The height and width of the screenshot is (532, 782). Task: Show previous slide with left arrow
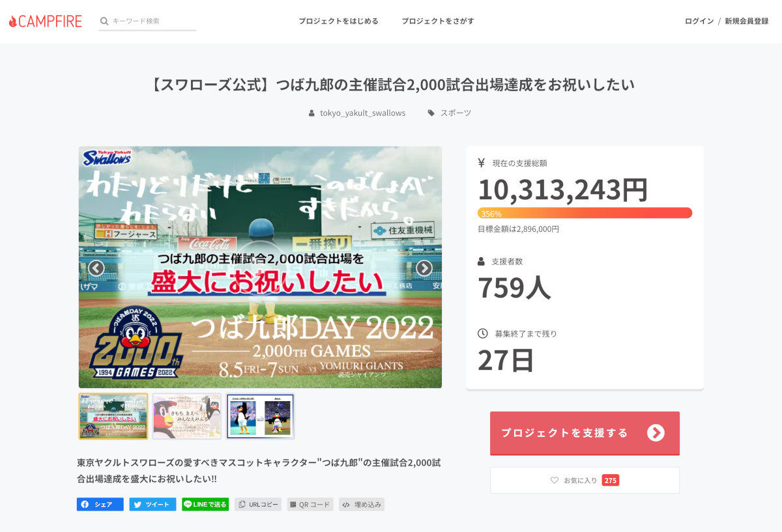(96, 268)
